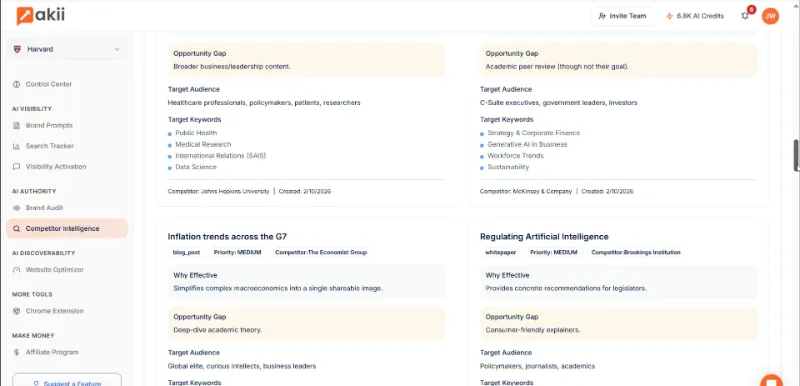
Task: Click the Search Tracker chart icon
Action: [x=16, y=146]
